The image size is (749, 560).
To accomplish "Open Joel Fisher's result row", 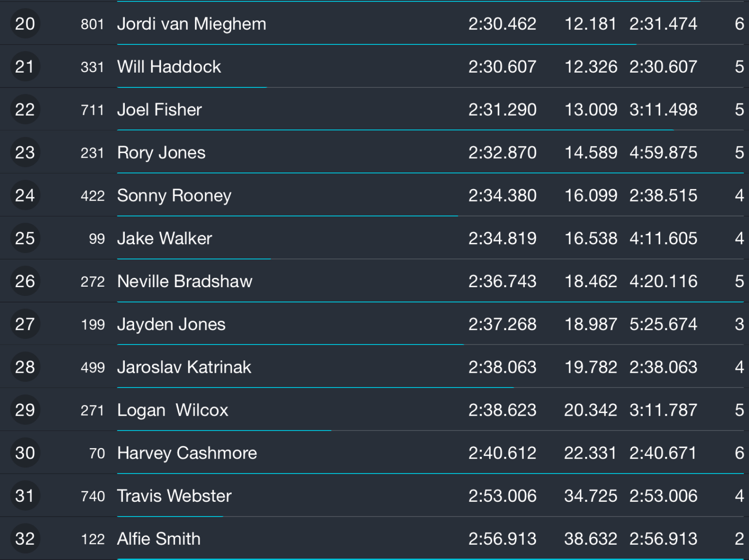I will (159, 110).
